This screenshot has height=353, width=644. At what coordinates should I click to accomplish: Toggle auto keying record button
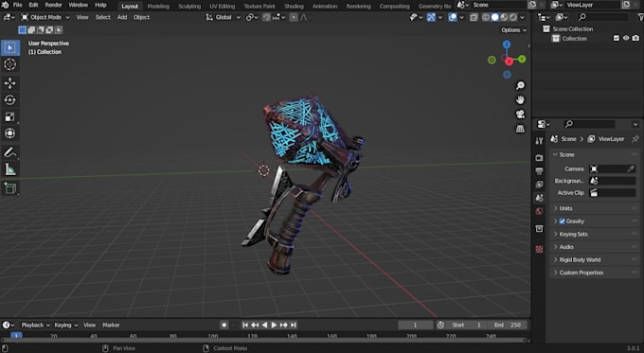coord(224,325)
